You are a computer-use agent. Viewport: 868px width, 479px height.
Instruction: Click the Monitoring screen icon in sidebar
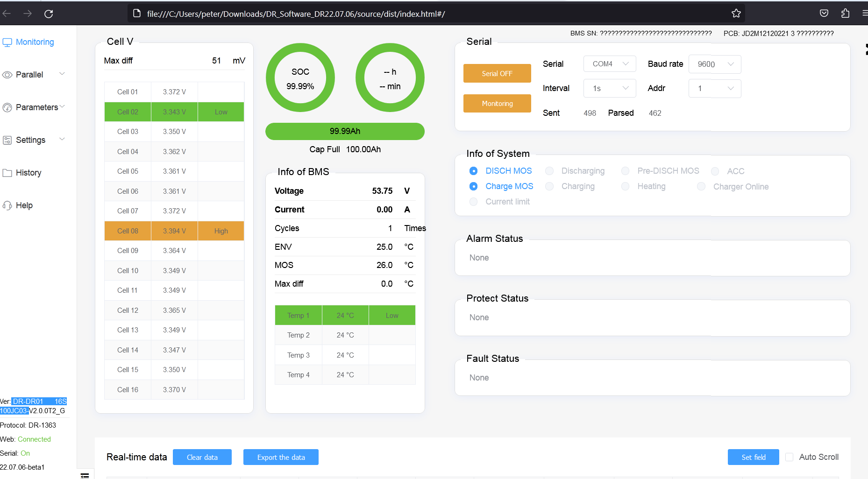coord(7,42)
